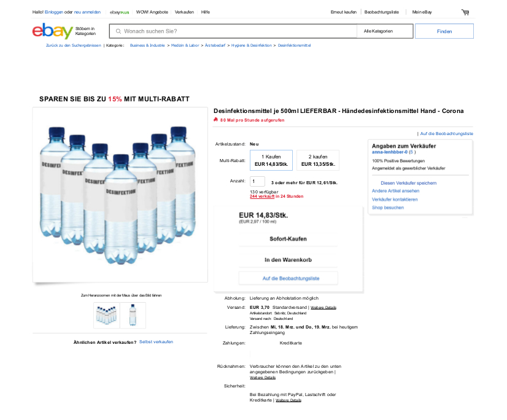Image resolution: width=507 pixels, height=420 pixels.
Task: Select the '2 kaufen' multi-discount option
Action: click(x=317, y=160)
